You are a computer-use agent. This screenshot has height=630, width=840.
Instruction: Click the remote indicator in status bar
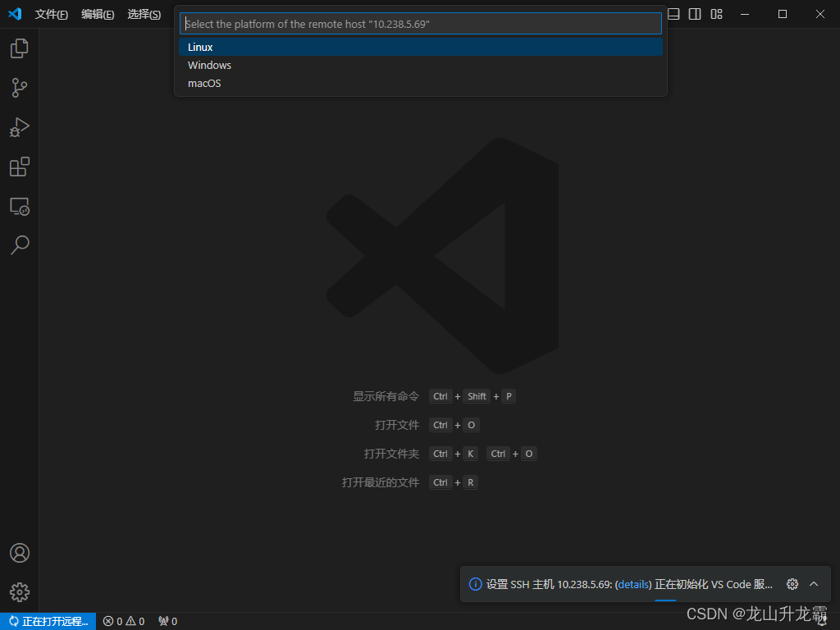(48, 621)
